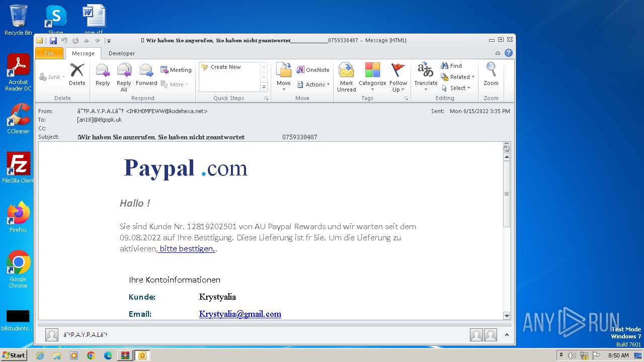The image size is (644, 362).
Task: Forward this email with the Forward icon
Action: pyautogui.click(x=146, y=75)
